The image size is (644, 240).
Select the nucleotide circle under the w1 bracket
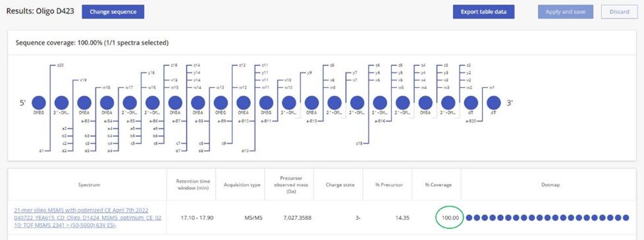coord(494,103)
